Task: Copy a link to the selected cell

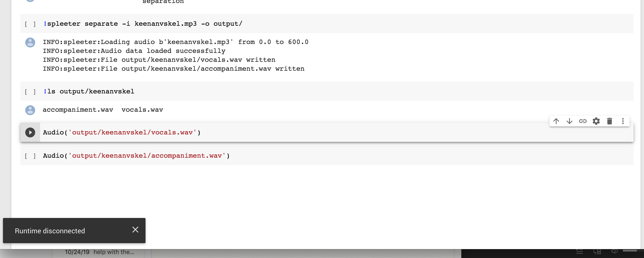Action: 583,121
